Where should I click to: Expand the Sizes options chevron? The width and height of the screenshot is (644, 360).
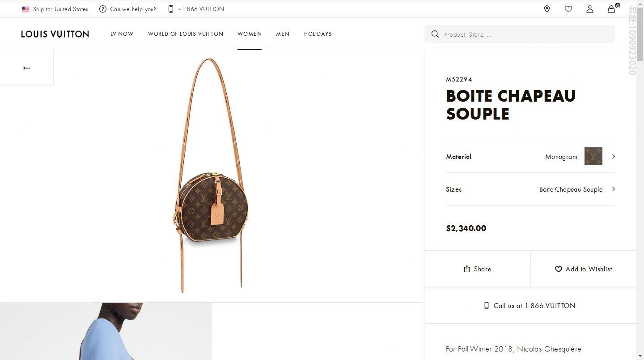pos(613,189)
